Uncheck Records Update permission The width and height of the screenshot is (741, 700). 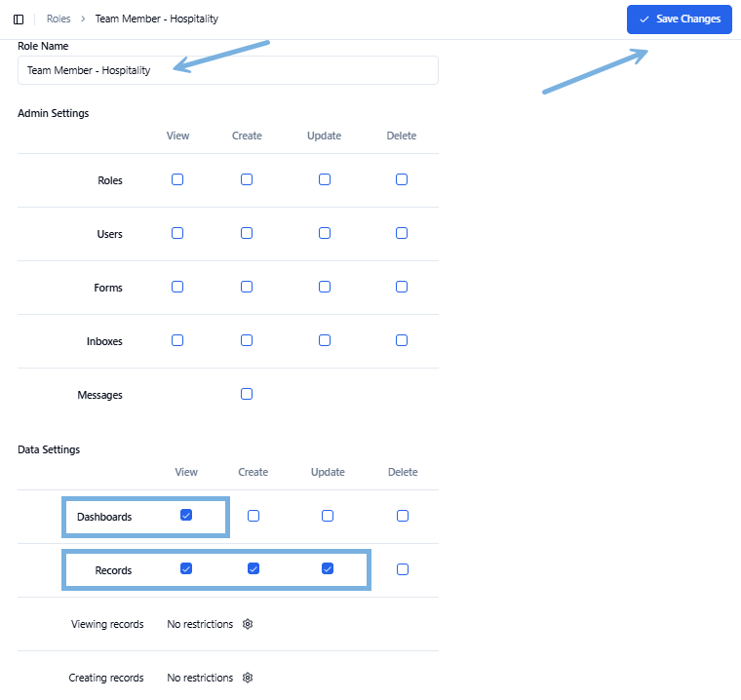pos(328,568)
